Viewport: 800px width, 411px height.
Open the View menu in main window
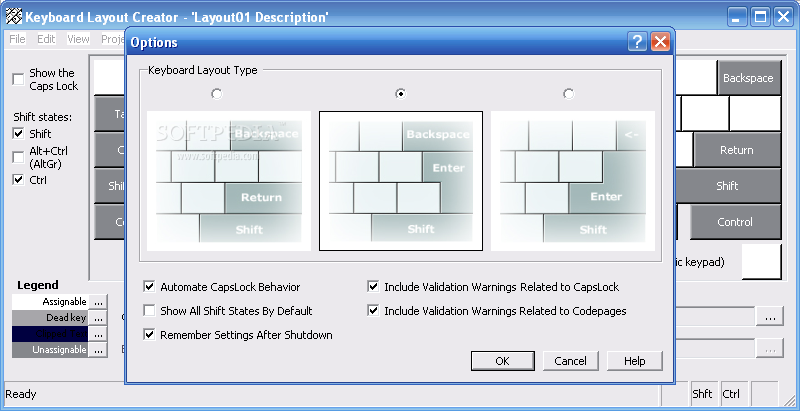pyautogui.click(x=78, y=39)
